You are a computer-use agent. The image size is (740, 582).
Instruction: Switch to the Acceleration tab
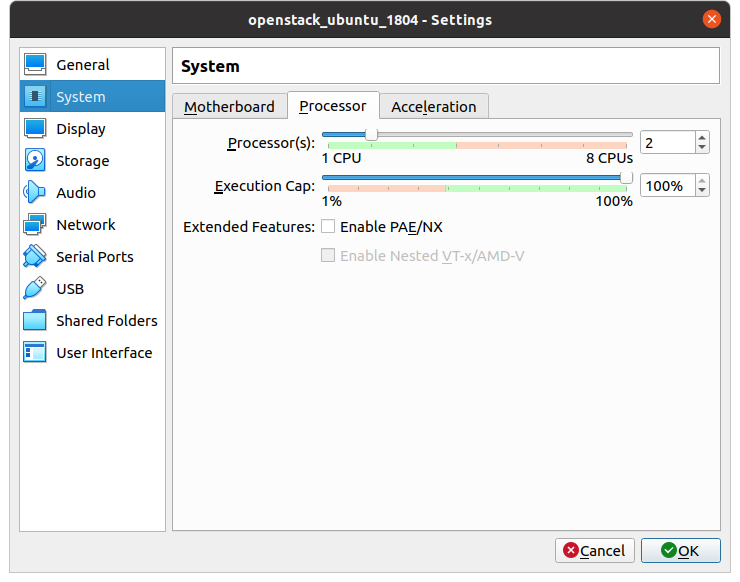[434, 107]
